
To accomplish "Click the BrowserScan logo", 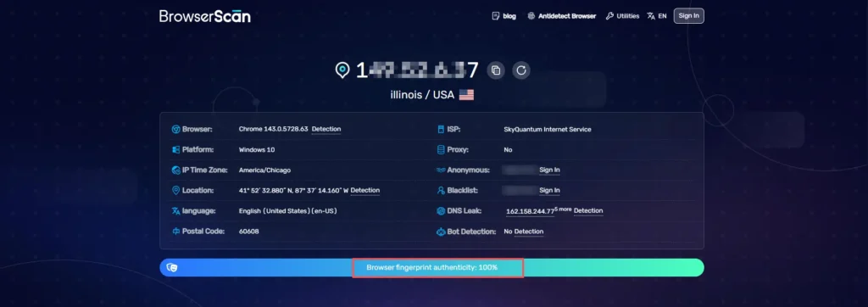I will pos(205,16).
